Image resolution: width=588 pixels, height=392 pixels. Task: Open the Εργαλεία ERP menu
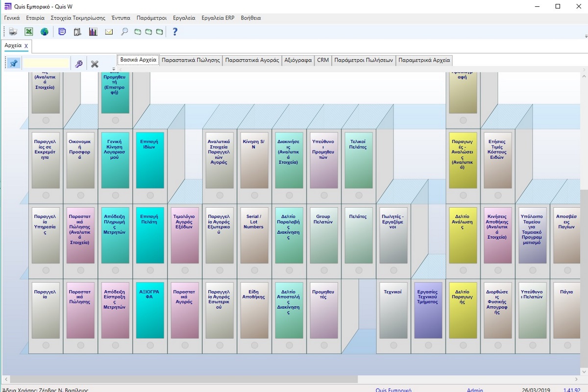coord(218,18)
